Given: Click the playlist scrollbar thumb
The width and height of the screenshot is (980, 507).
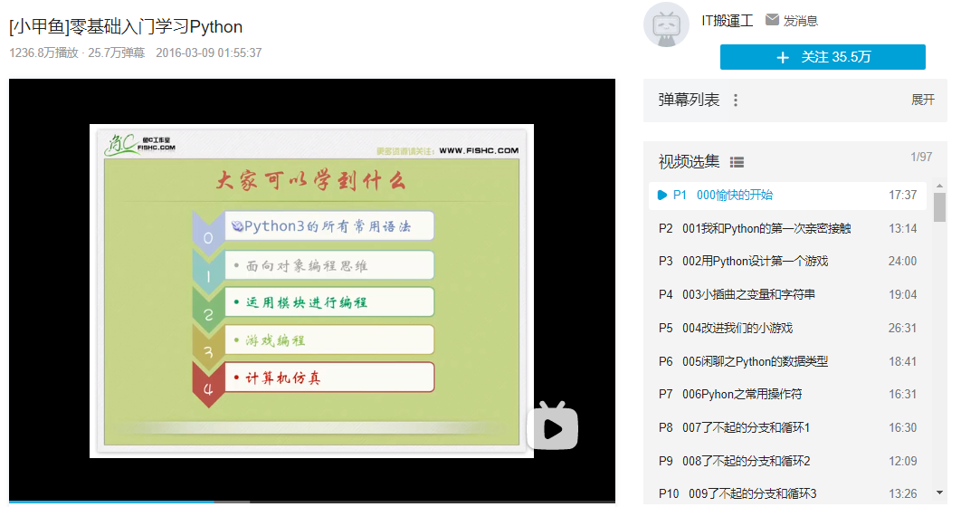Looking at the screenshot, I should click(939, 207).
